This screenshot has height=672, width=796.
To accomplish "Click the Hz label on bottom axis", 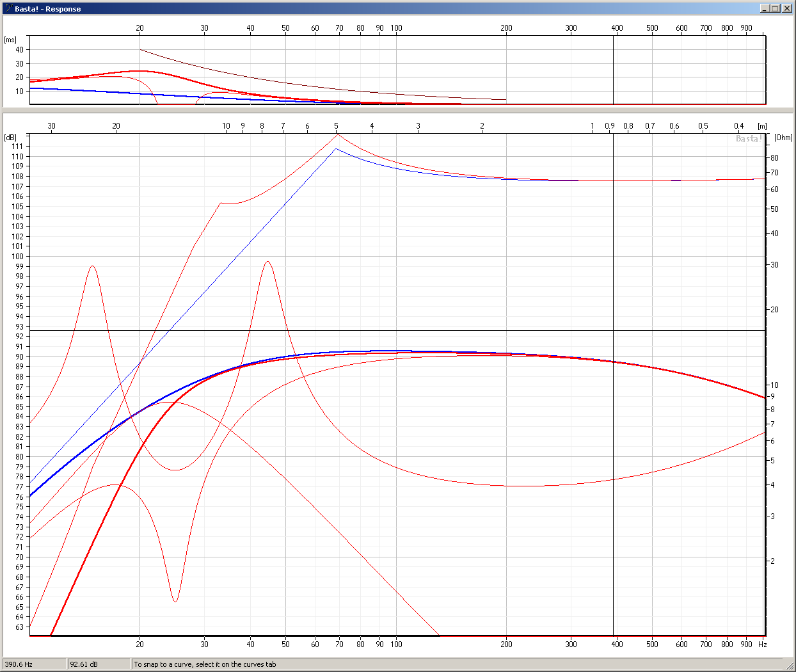I will (762, 644).
